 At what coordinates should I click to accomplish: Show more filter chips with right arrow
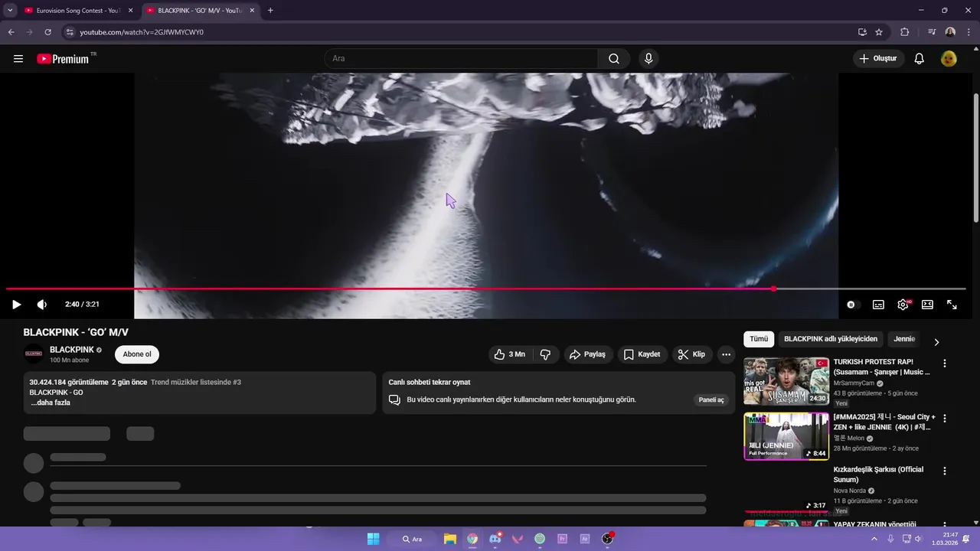(x=936, y=342)
